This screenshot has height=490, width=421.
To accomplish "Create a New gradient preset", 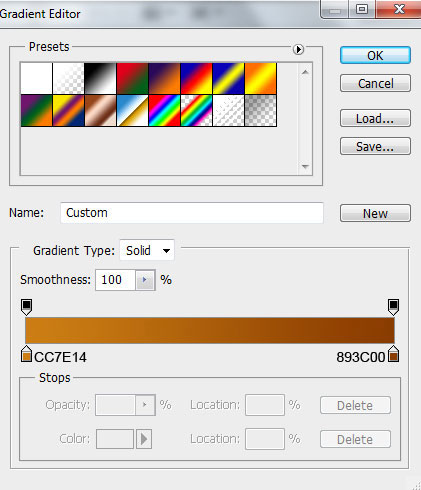I will pos(375,213).
